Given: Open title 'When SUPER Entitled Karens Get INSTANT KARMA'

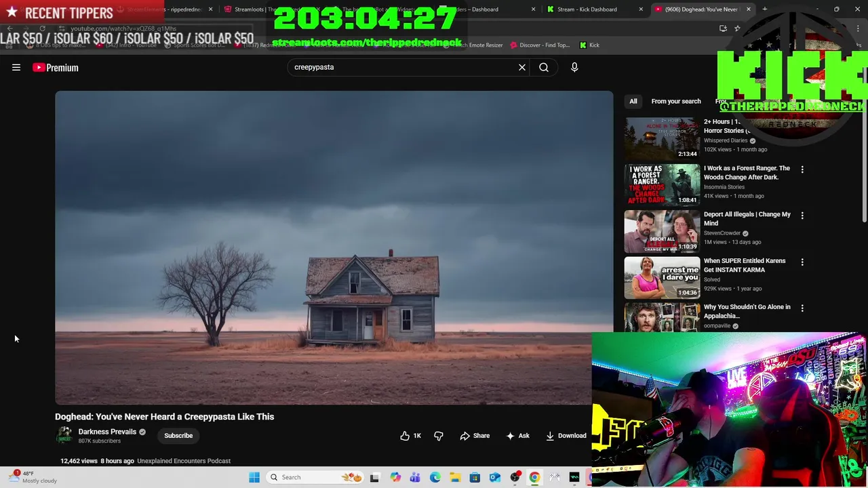Looking at the screenshot, I should click(745, 265).
